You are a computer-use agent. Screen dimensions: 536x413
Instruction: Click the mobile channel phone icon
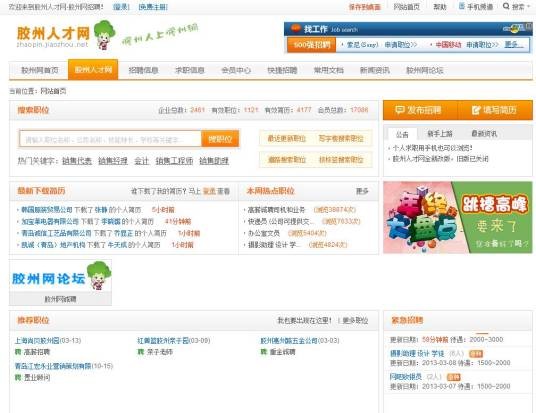pyautogui.click(x=462, y=6)
